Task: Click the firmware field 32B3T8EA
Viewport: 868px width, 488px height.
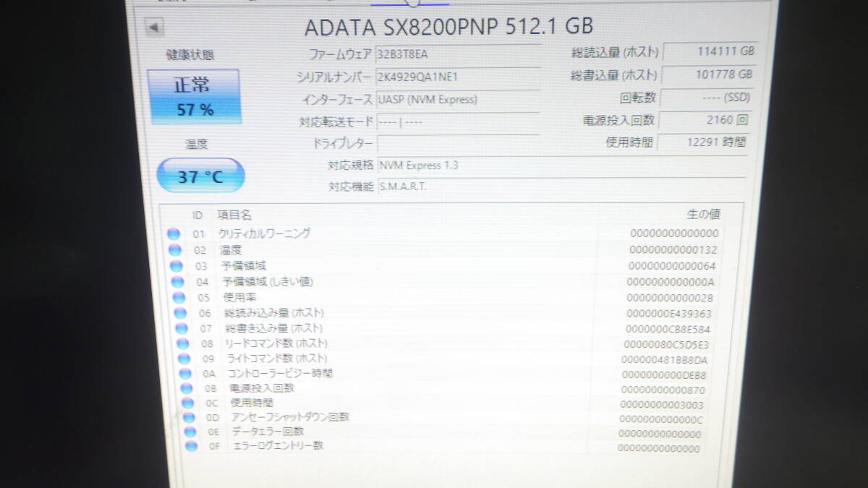Action: coord(457,53)
